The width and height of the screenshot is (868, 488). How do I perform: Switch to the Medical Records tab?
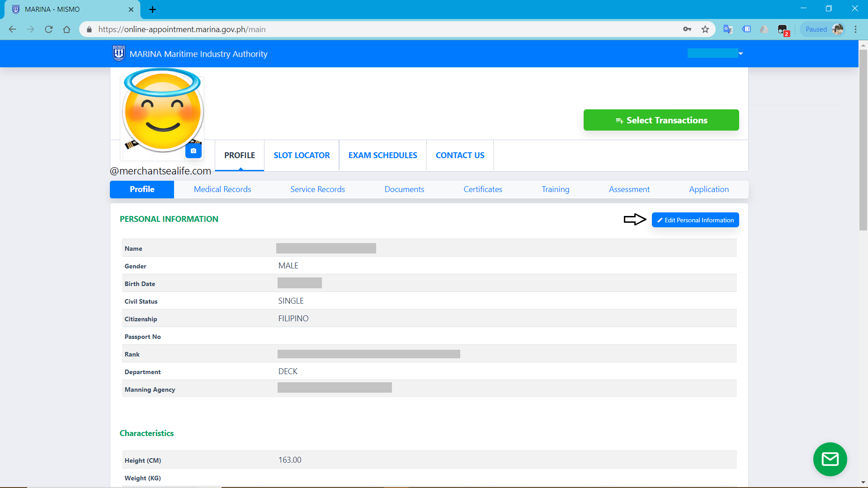222,189
